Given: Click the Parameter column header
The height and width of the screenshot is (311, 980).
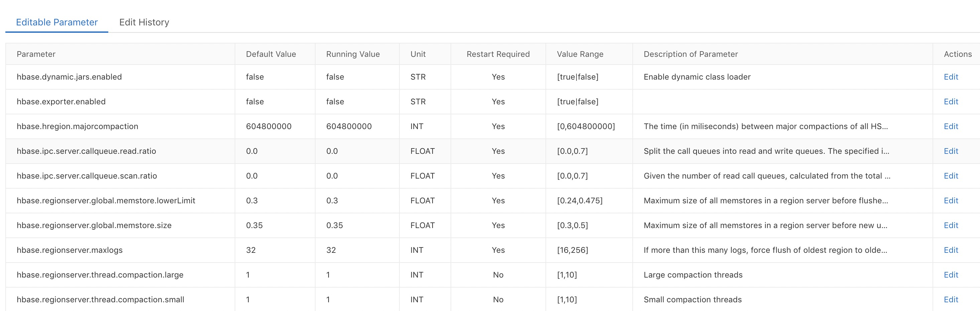Looking at the screenshot, I should coord(36,54).
